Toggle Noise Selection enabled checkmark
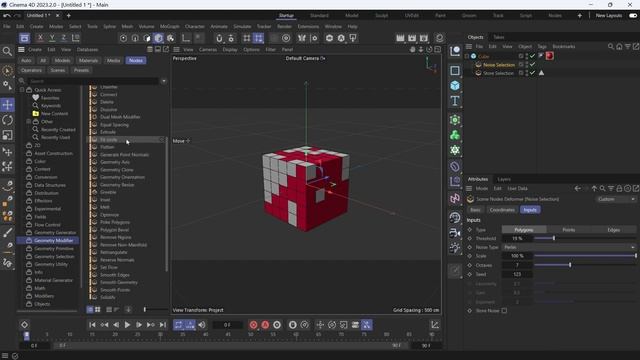The width and height of the screenshot is (640, 360). click(532, 64)
